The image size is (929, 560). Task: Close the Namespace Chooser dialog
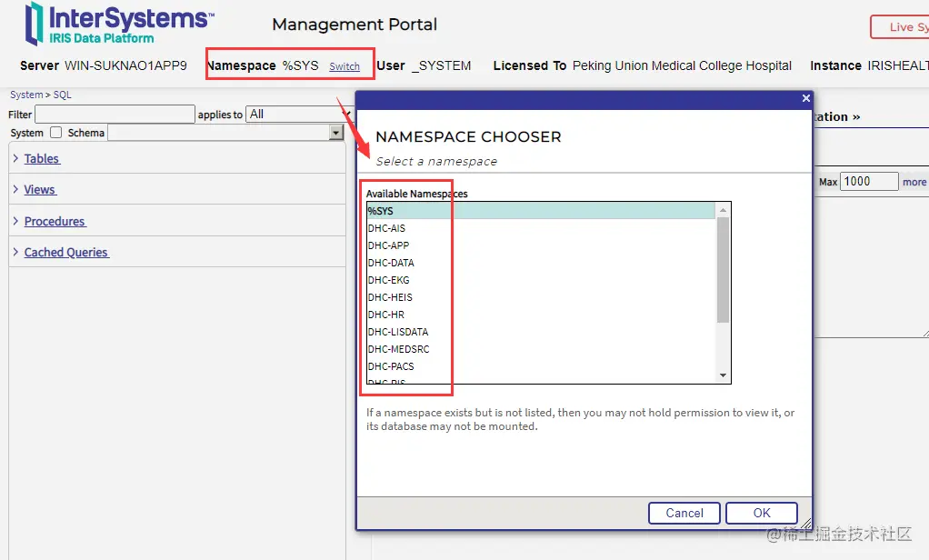coord(805,98)
